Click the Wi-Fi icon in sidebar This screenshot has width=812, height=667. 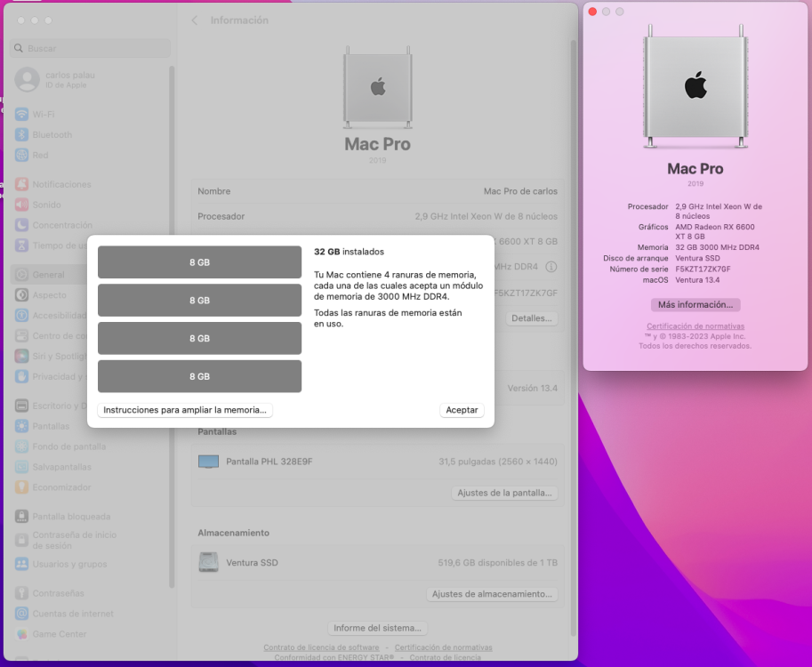(x=21, y=114)
